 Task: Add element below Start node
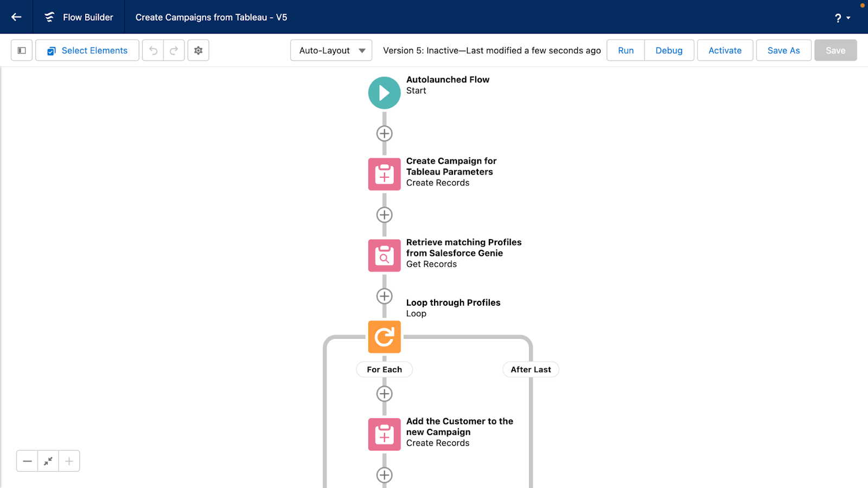(384, 133)
